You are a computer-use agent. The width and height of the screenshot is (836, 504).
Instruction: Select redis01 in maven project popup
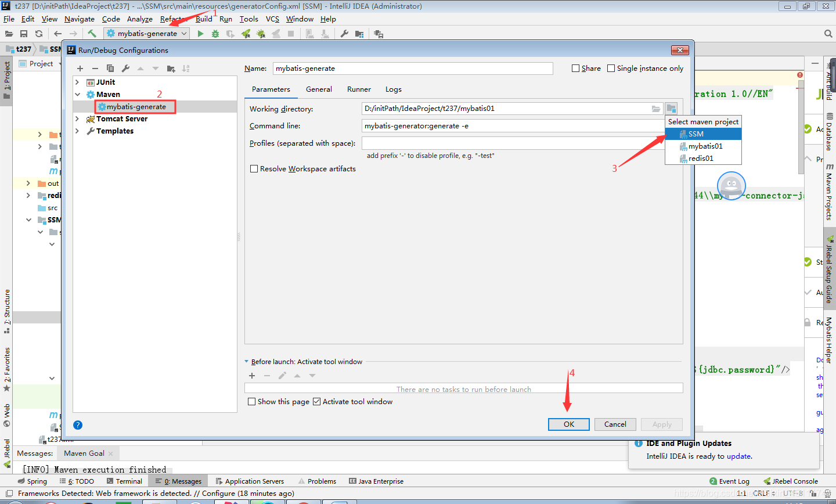coord(703,159)
